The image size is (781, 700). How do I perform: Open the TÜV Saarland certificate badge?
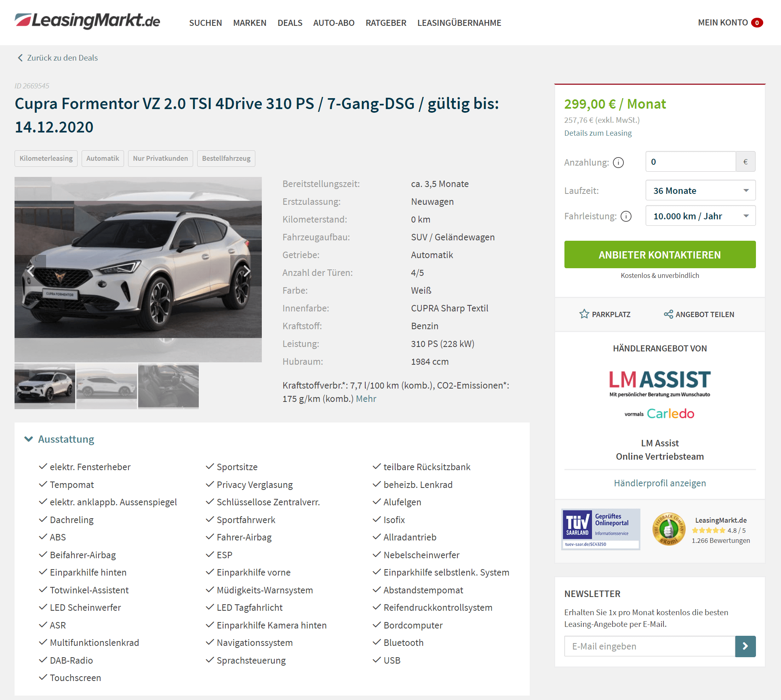click(601, 529)
